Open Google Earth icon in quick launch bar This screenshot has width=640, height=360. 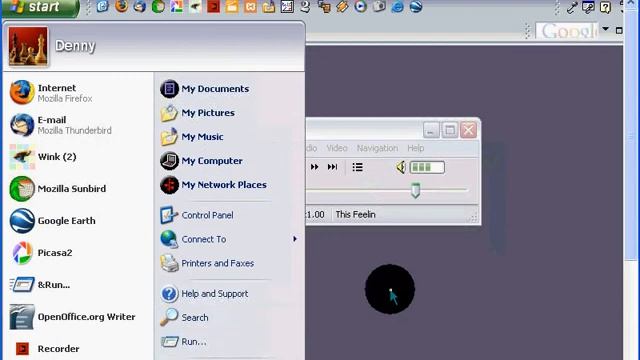pos(416,6)
